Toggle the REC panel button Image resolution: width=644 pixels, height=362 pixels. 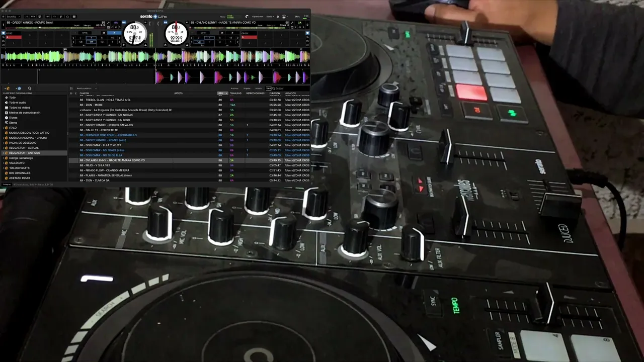[48, 17]
